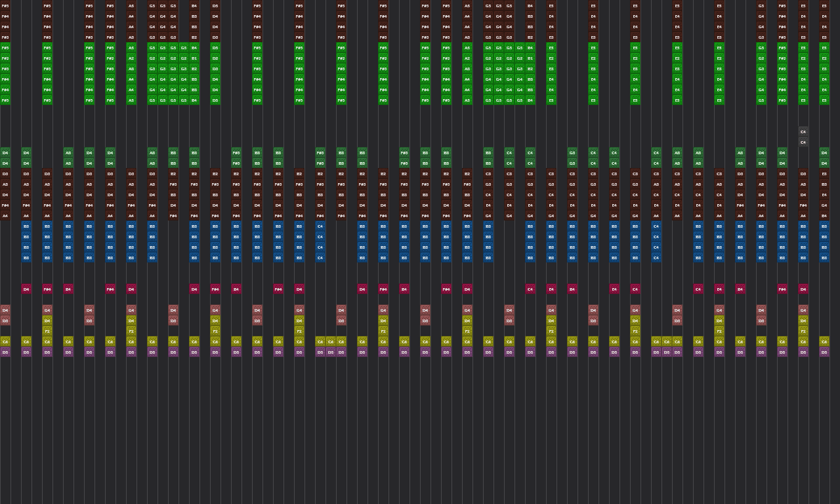Select the rightmost yellow C6 note
The height and width of the screenshot is (504, 840).
pyautogui.click(x=824, y=341)
